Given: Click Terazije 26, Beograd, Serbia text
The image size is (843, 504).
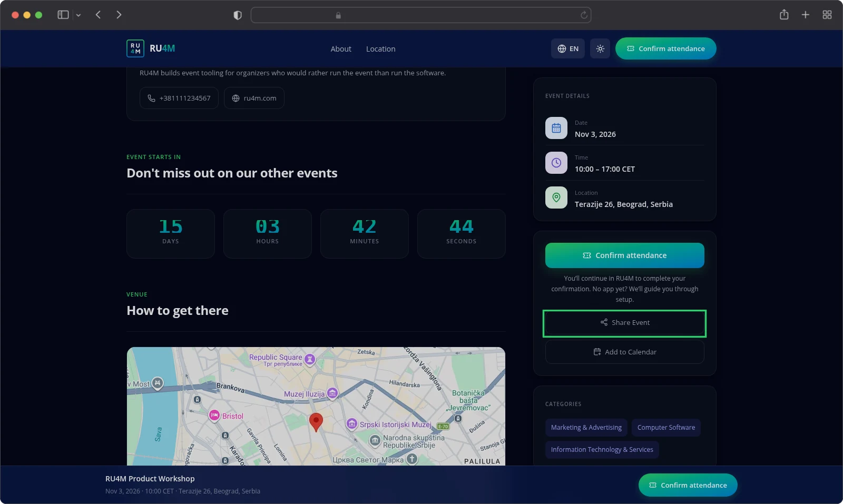Looking at the screenshot, I should click(x=624, y=204).
